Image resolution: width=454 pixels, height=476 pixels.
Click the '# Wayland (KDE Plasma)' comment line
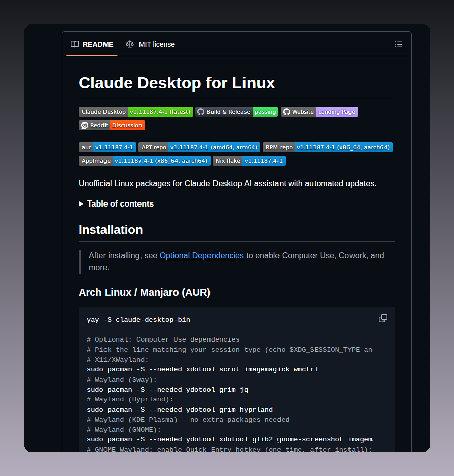pos(188,420)
